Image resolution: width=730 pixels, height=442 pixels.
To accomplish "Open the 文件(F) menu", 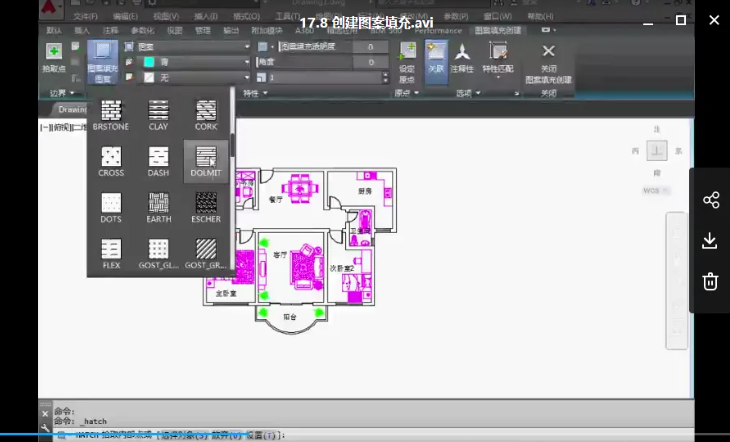I will click(85, 16).
